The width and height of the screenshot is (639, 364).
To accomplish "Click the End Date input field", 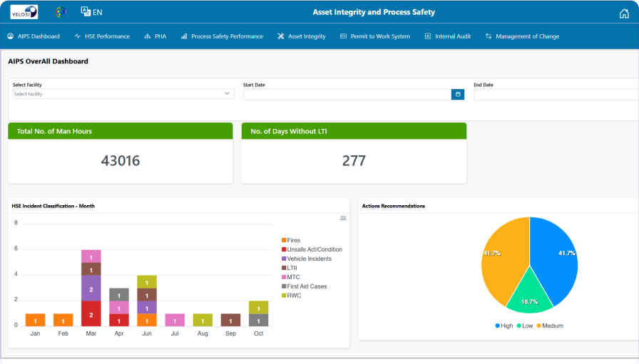I will (555, 94).
